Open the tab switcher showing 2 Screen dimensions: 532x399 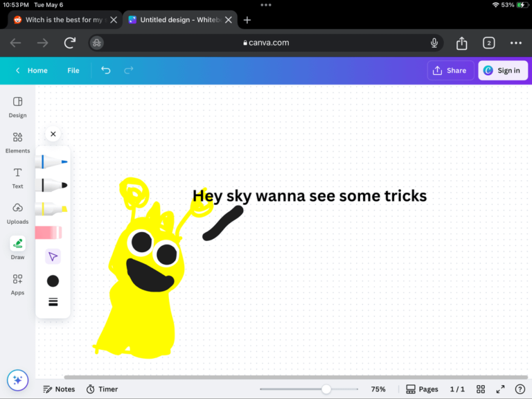(x=488, y=43)
